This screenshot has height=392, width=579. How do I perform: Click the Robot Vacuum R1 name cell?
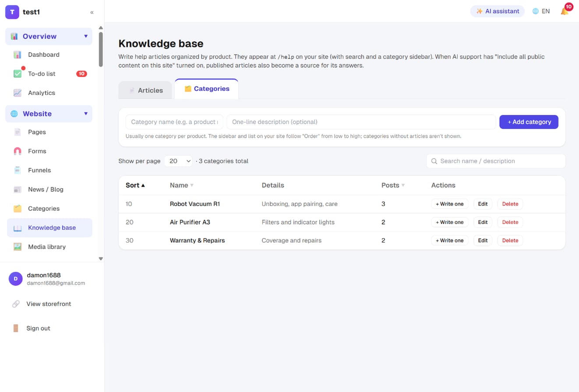(195, 204)
